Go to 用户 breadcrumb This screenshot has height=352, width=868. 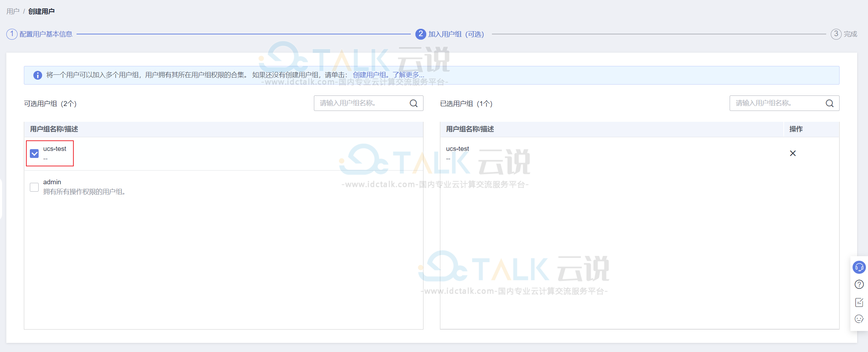tap(13, 12)
